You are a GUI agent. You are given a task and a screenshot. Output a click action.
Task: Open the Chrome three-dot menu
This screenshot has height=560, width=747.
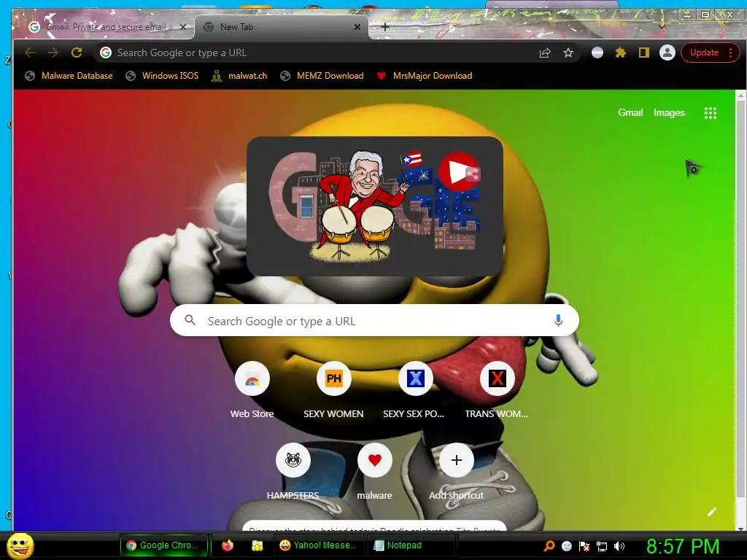click(731, 52)
